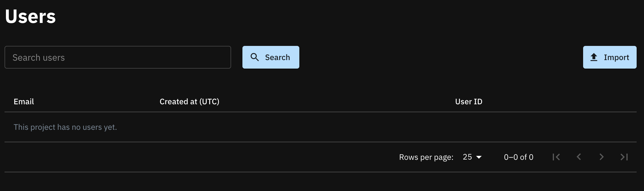Click the 0–0 of 0 pagination count
The height and width of the screenshot is (191, 644).
519,157
